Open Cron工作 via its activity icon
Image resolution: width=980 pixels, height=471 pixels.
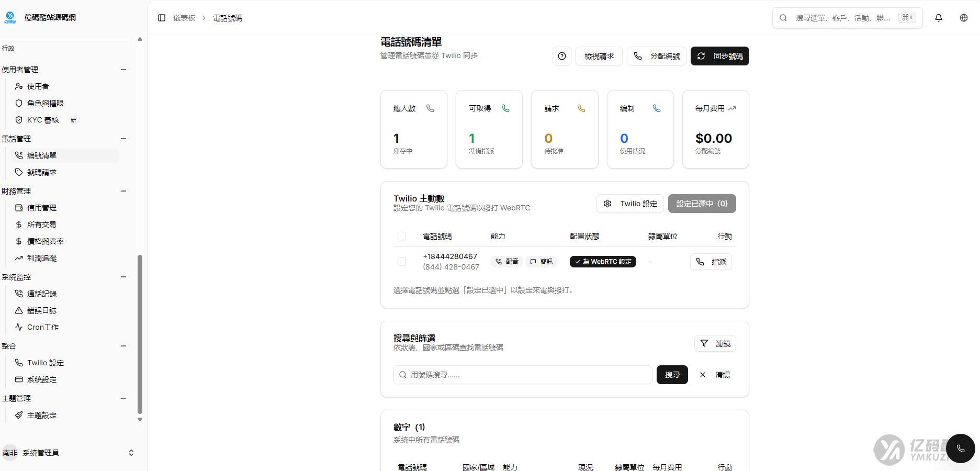coord(19,327)
